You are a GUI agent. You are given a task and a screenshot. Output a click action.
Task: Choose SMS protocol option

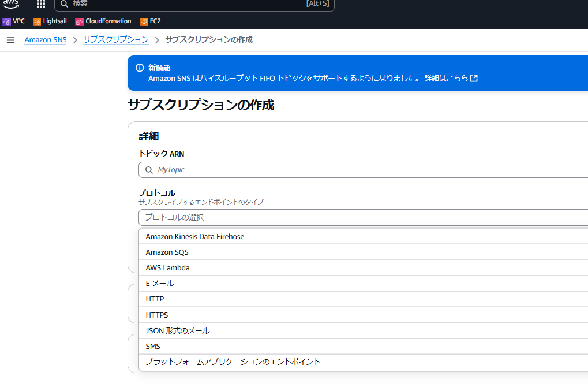click(363, 346)
